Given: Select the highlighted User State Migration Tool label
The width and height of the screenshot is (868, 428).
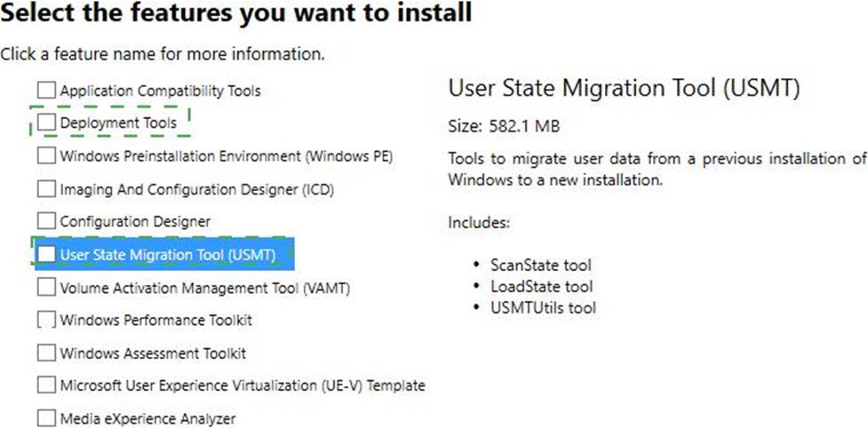Looking at the screenshot, I should pos(168,255).
